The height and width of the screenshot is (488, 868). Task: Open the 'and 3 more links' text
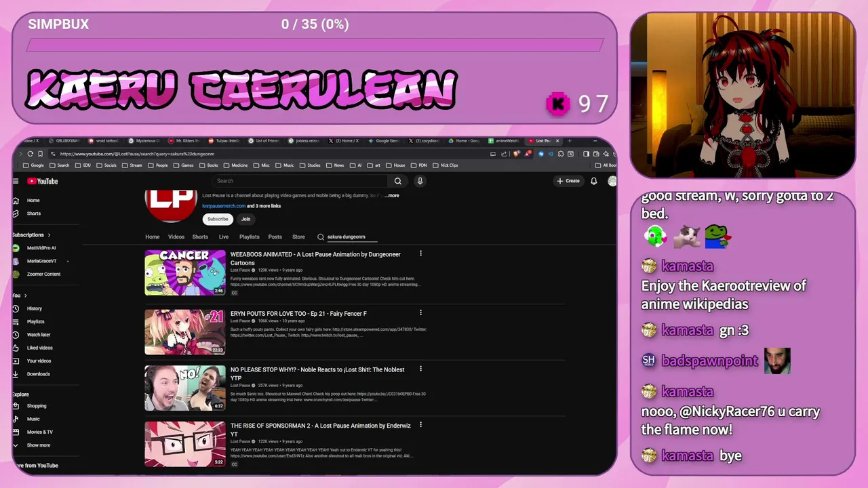pyautogui.click(x=264, y=206)
